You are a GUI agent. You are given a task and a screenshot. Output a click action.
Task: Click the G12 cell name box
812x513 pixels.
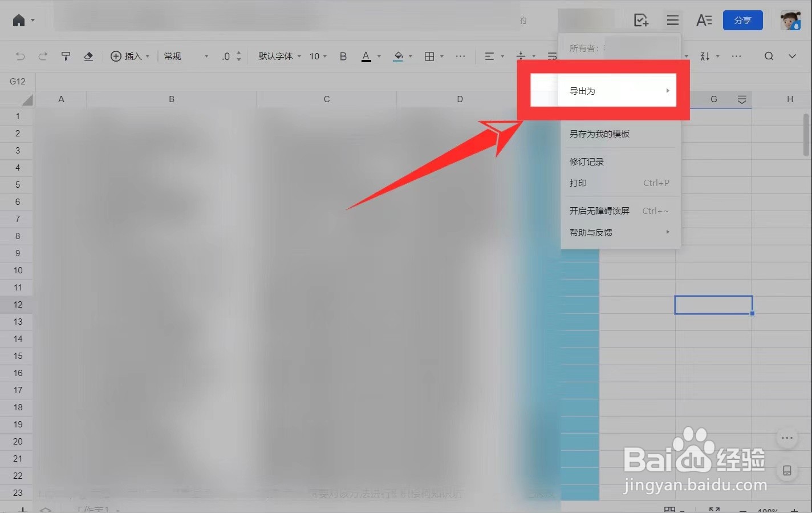[18, 82]
